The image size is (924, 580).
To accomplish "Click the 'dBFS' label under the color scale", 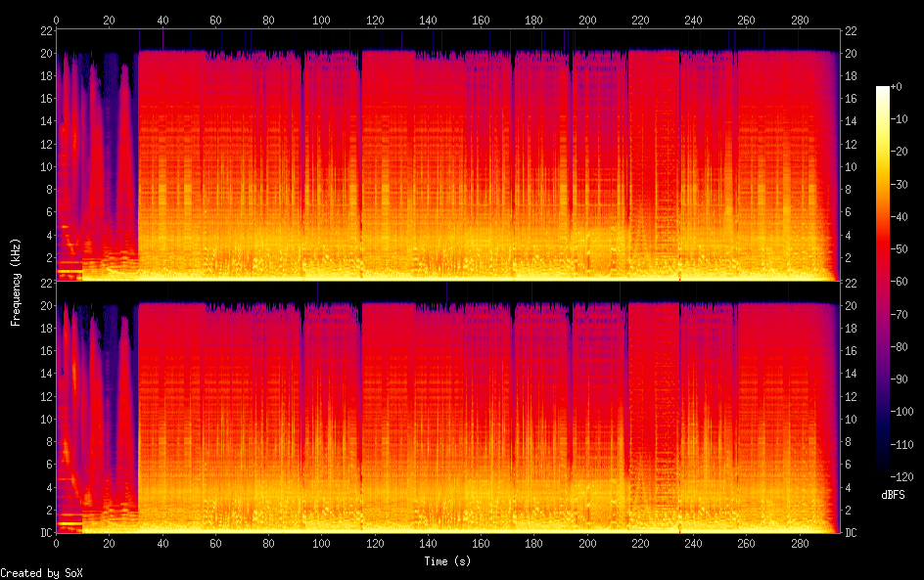I will [893, 496].
